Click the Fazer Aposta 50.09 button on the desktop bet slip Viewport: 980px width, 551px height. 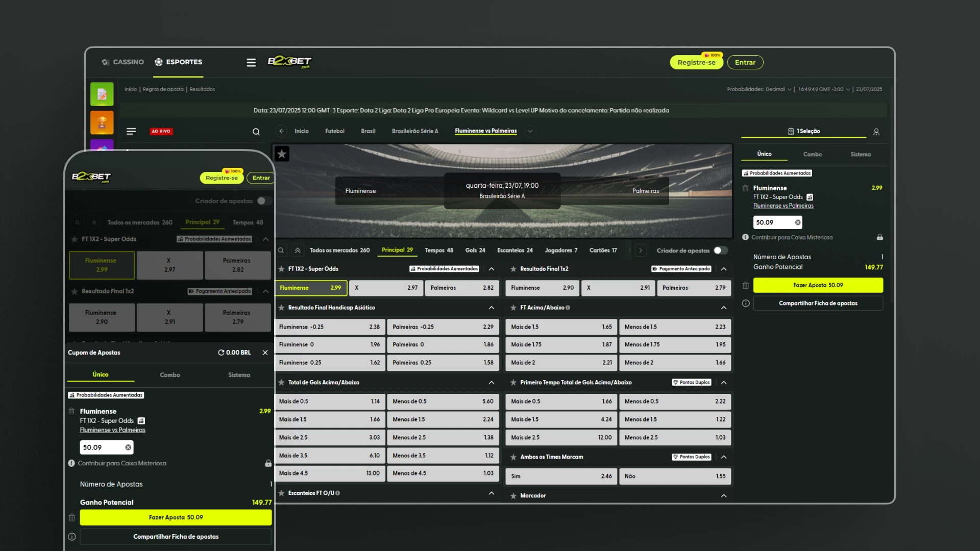point(818,285)
